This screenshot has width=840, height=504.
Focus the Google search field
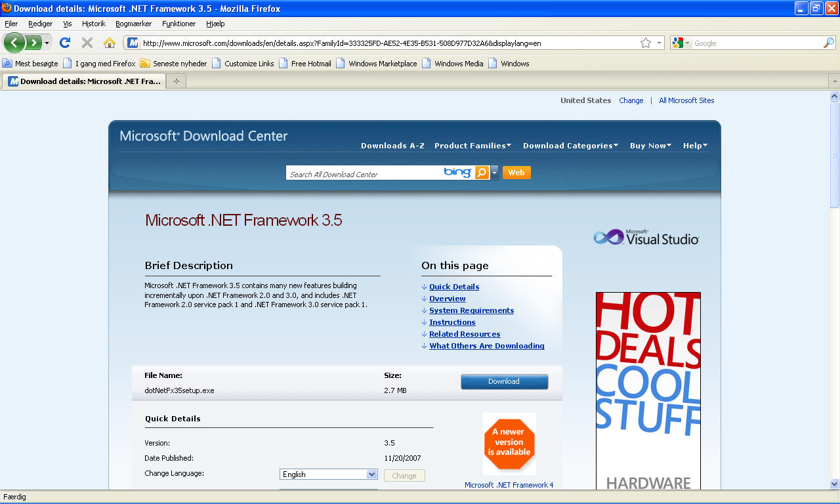(x=757, y=43)
